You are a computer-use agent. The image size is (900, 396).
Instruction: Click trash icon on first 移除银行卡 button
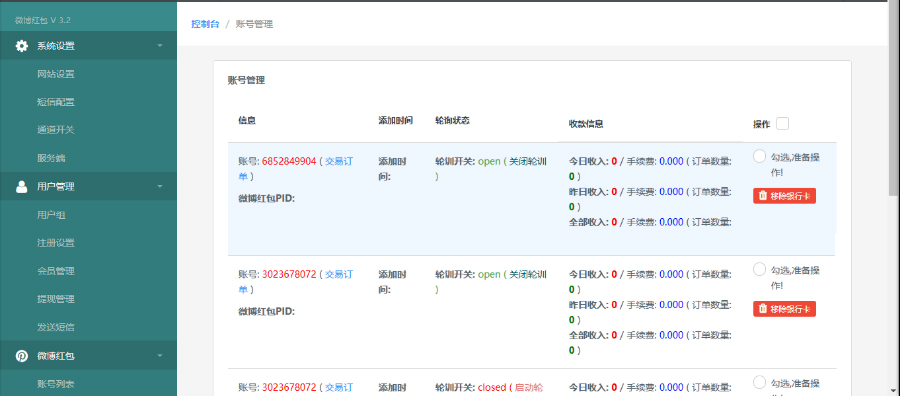click(x=763, y=196)
